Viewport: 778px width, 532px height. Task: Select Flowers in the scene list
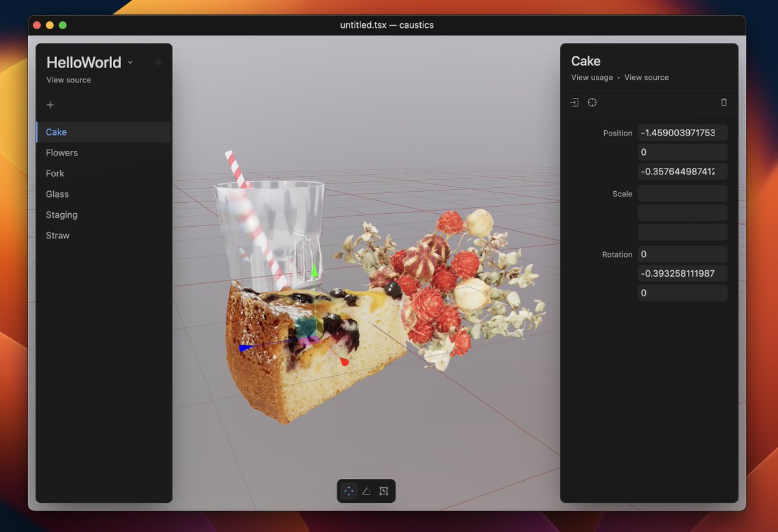pyautogui.click(x=104, y=153)
